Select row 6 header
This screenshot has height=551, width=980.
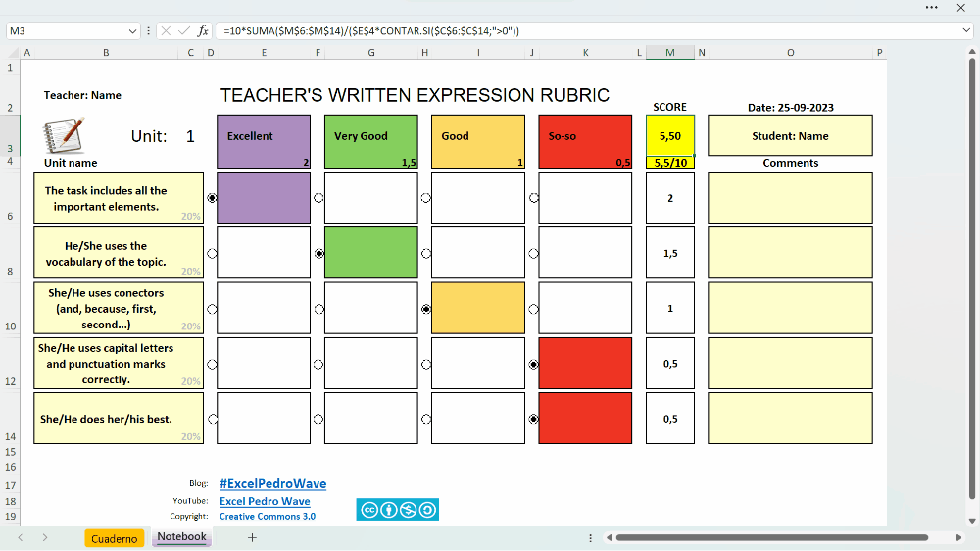(x=10, y=198)
